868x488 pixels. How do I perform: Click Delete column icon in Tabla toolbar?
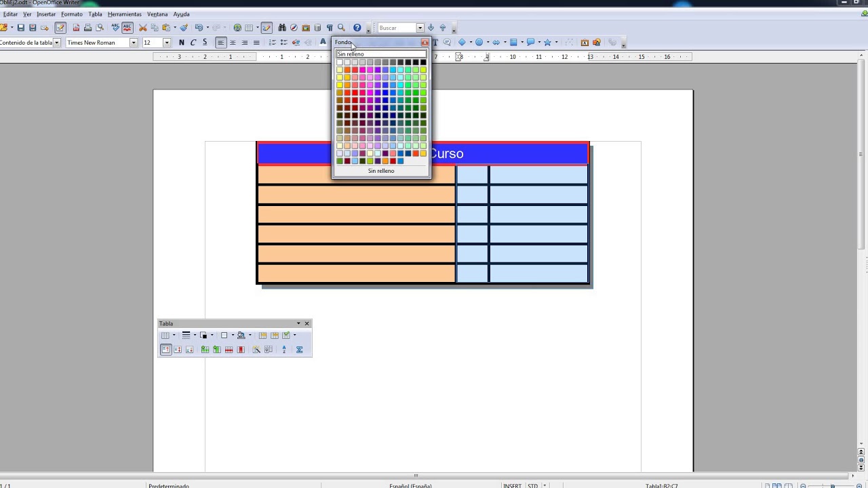(x=241, y=350)
